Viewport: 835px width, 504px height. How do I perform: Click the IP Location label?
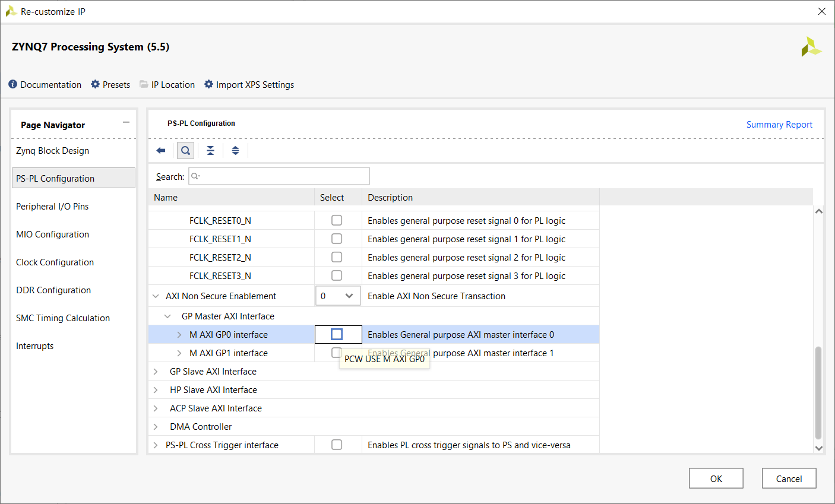[x=173, y=84]
